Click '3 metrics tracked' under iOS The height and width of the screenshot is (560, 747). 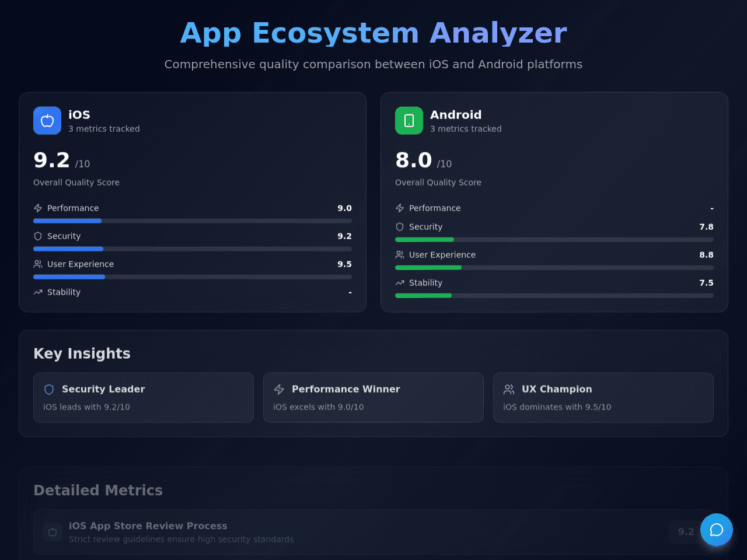(x=104, y=129)
